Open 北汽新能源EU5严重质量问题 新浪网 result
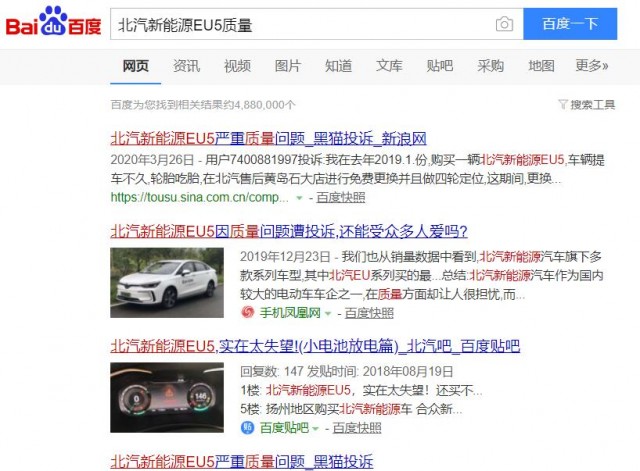The image size is (640, 471). click(268, 139)
